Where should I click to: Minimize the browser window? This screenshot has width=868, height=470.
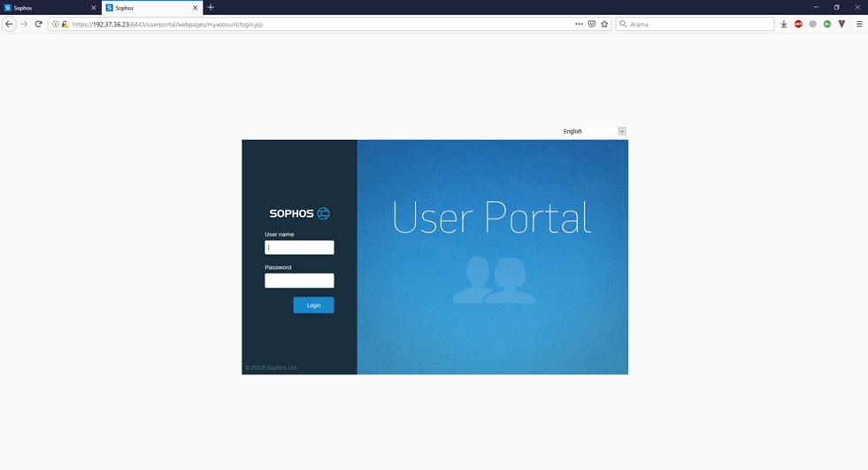tap(816, 7)
